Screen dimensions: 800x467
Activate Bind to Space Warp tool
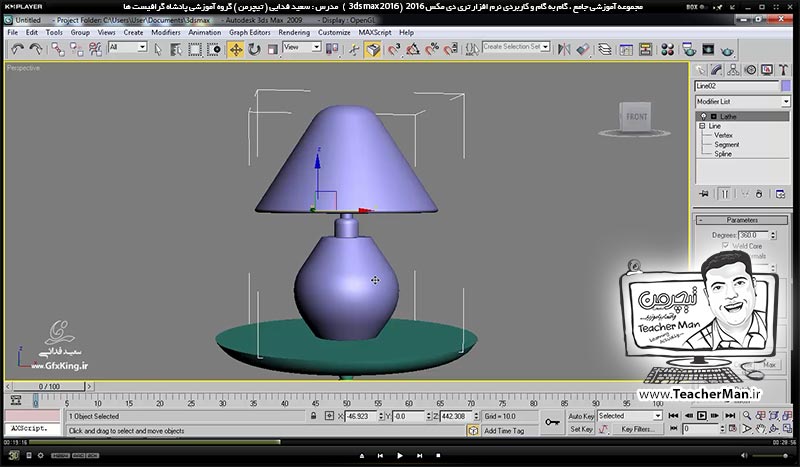tap(95, 50)
